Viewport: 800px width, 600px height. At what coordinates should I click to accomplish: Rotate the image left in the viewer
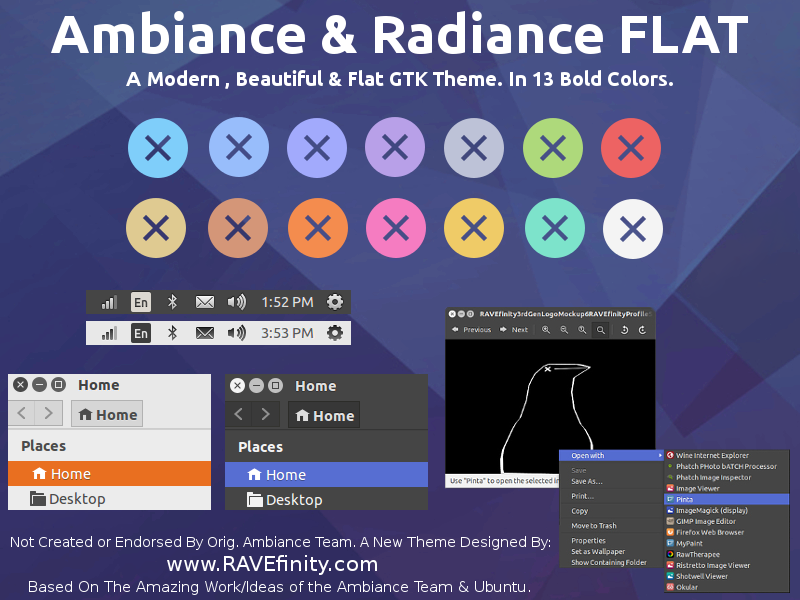tap(625, 330)
